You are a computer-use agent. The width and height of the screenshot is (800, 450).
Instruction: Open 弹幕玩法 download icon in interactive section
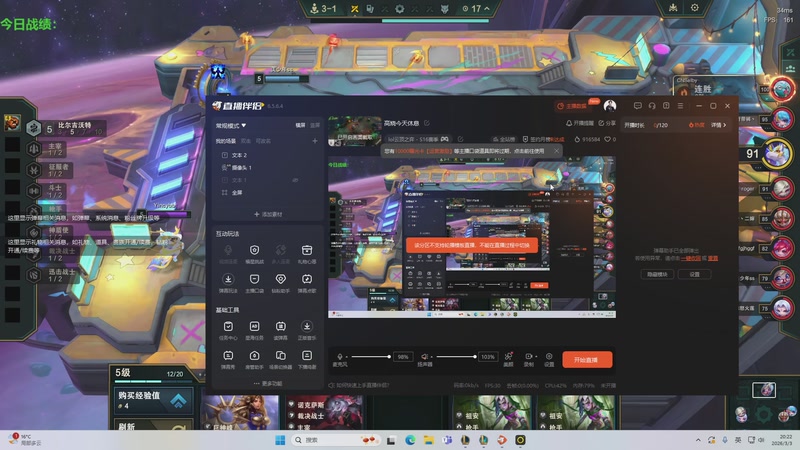[228, 279]
